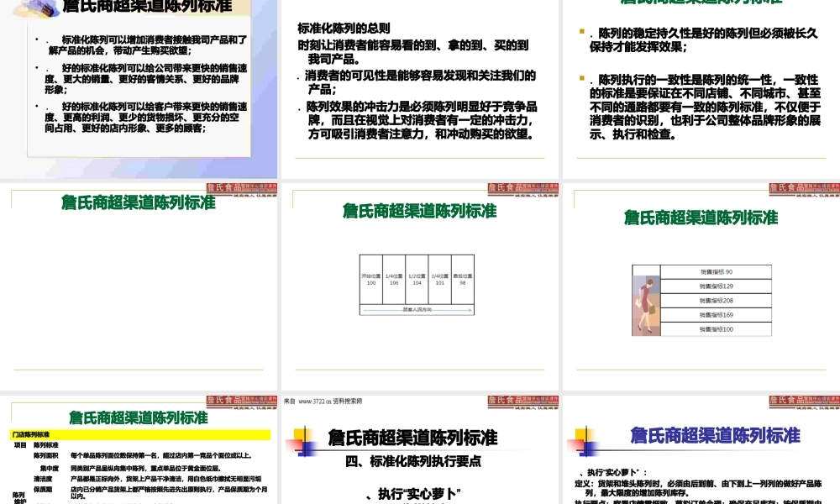Click the 销售指标169 shelf row
This screenshot has height=504, width=840.
click(x=717, y=315)
